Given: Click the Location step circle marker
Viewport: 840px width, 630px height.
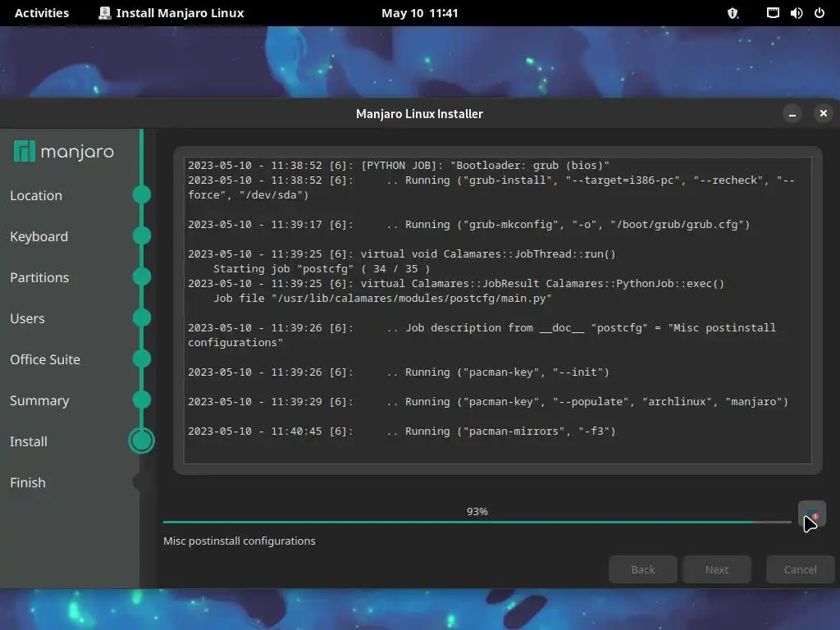Looking at the screenshot, I should click(x=141, y=194).
